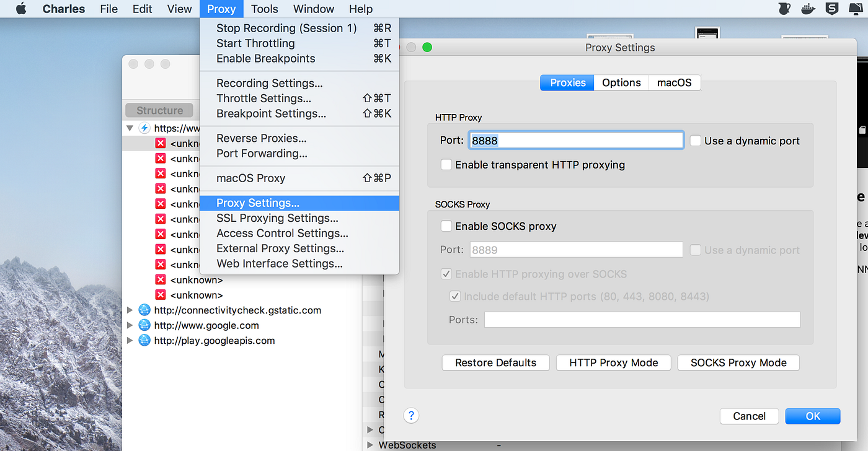Image resolution: width=868 pixels, height=451 pixels.
Task: Click the SOCKS port field showing 8889
Action: point(577,250)
